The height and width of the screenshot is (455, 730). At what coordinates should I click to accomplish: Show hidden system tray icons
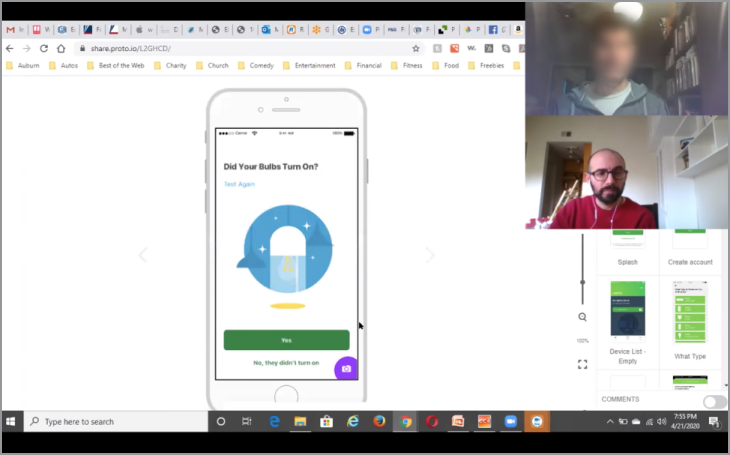[610, 421]
